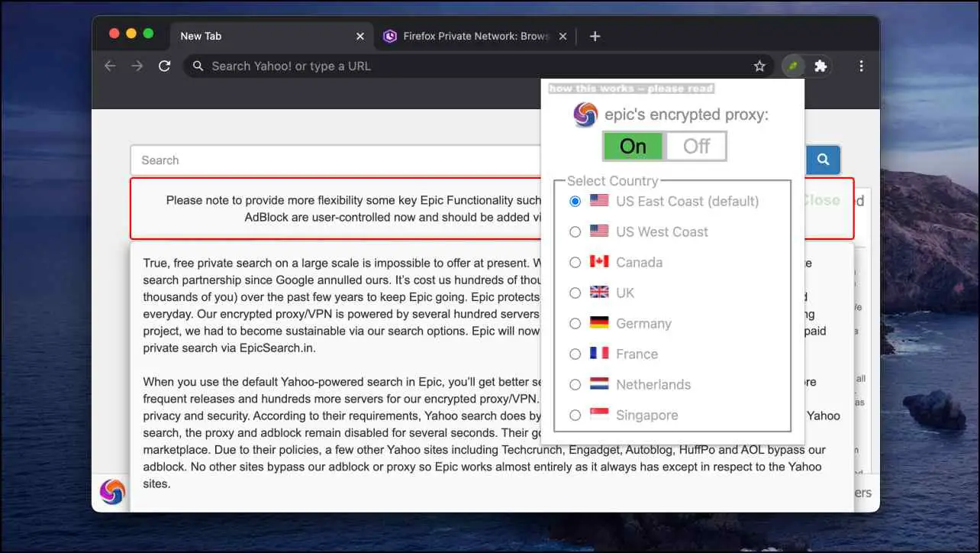Open a new tab with plus icon
This screenshot has width=980, height=553.
pyautogui.click(x=595, y=36)
